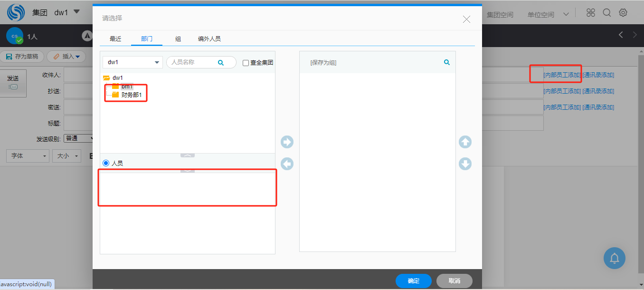Click the search magnifier in top bar

(607, 13)
